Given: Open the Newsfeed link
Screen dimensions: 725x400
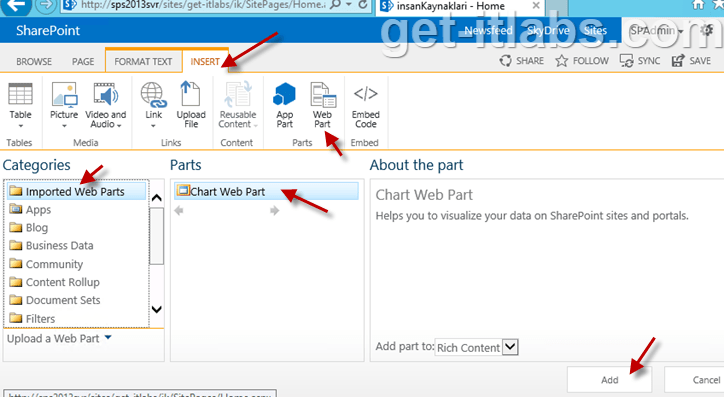Looking at the screenshot, I should pos(488,31).
